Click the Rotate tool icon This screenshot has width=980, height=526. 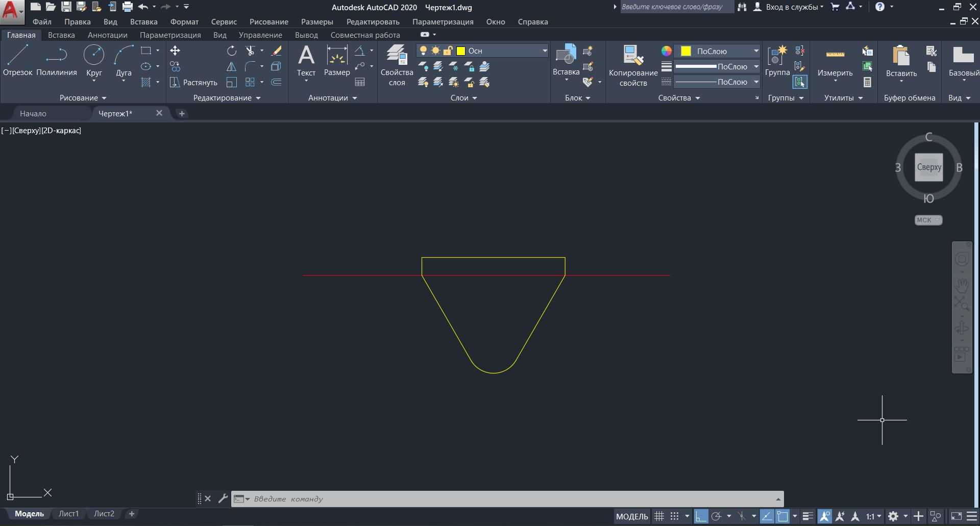(232, 51)
